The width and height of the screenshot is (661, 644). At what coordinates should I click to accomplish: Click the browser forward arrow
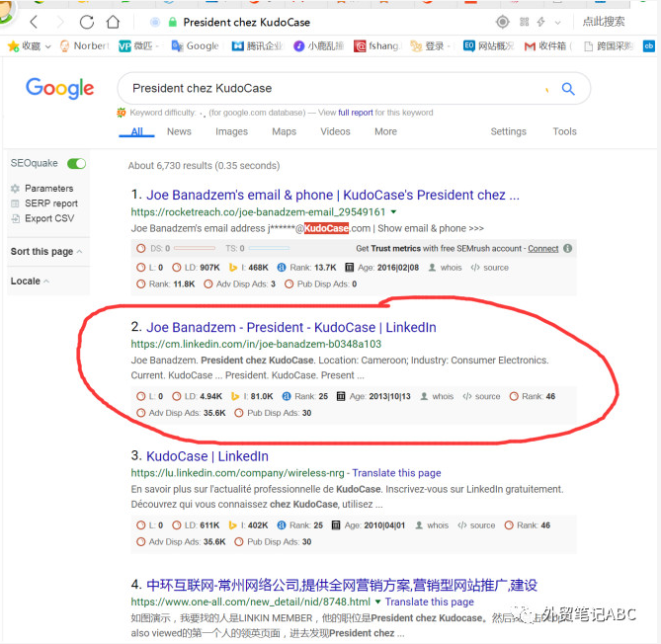(60, 22)
